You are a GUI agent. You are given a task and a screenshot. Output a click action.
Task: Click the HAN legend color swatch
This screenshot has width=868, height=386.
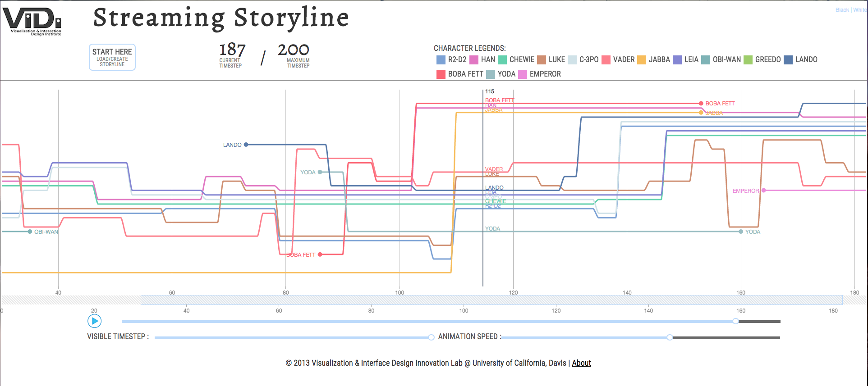(474, 60)
